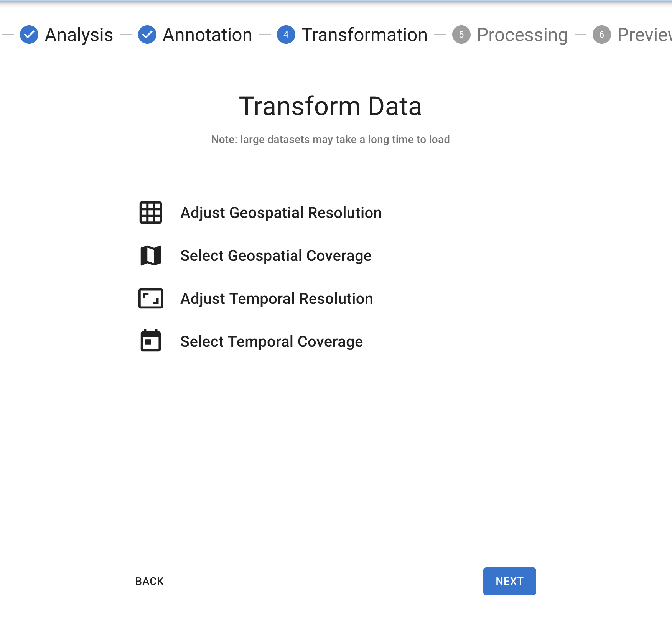Viewport: 672px width, 623px height.
Task: Click the step 5 number circle
Action: [461, 35]
